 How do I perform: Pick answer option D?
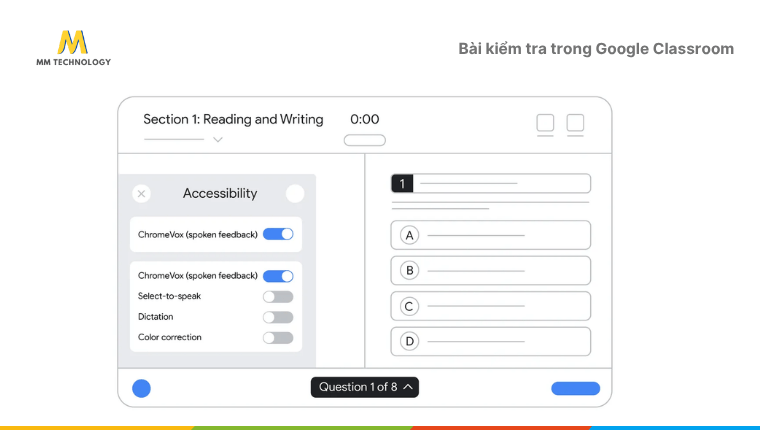491,341
